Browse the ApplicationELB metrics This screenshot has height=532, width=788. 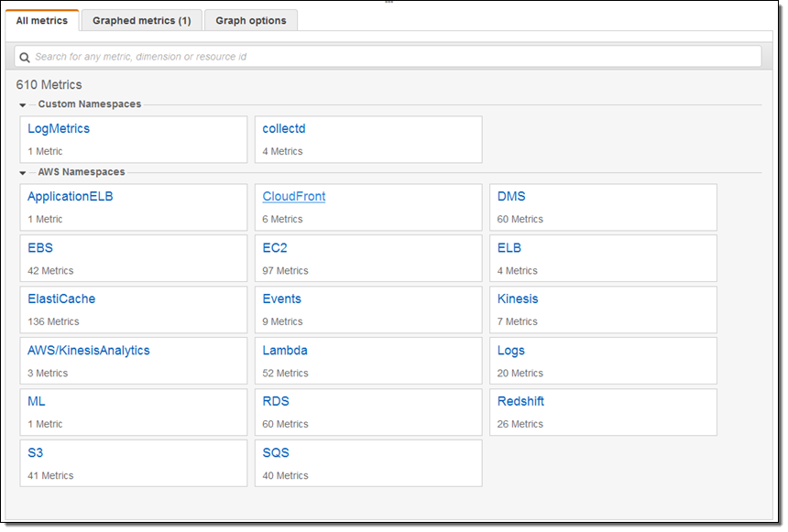point(71,197)
